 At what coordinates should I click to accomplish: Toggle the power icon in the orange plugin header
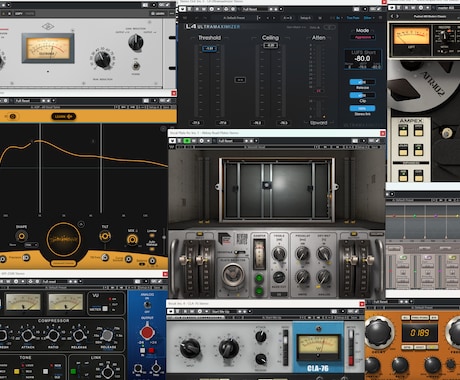tap(13, 116)
